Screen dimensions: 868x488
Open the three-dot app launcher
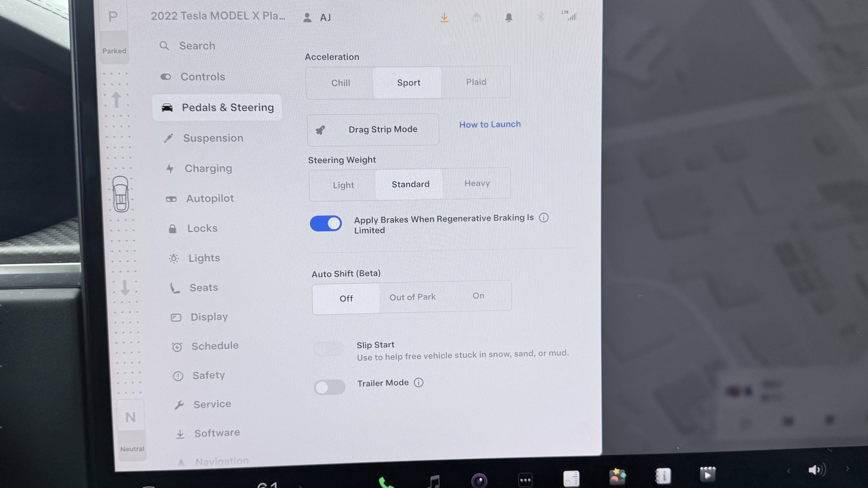(x=525, y=480)
